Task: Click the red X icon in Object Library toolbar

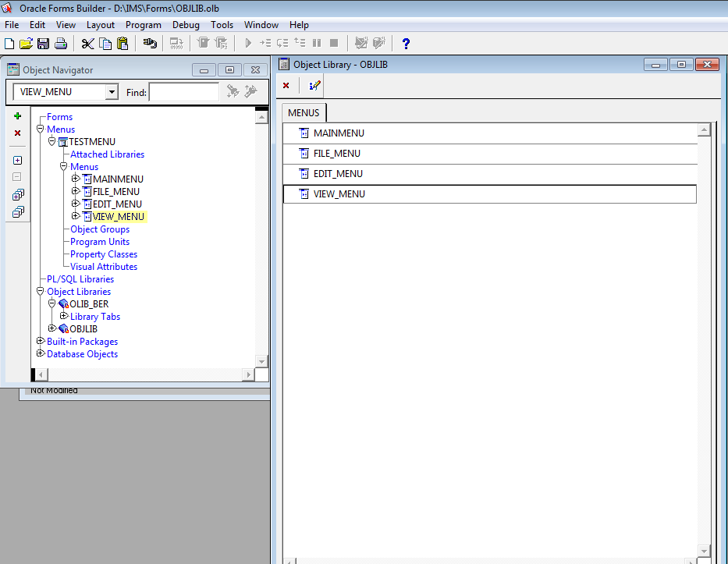Action: pos(286,85)
